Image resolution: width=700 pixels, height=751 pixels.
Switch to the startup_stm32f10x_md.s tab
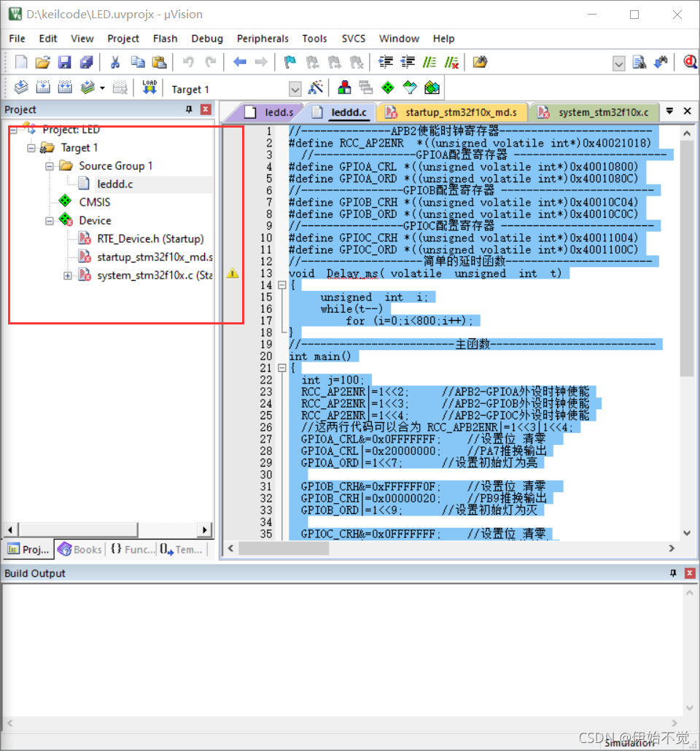[453, 112]
